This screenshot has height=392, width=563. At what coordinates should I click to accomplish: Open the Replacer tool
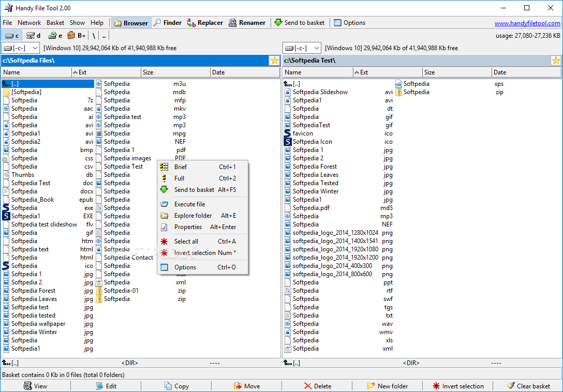[205, 23]
